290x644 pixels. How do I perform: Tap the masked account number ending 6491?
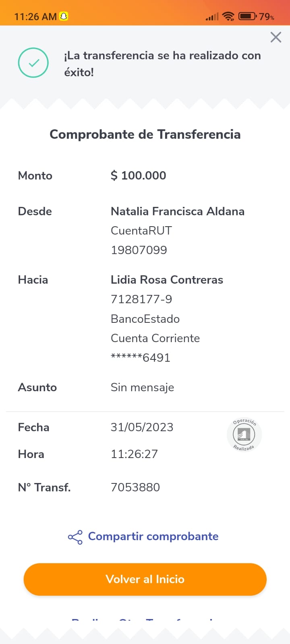pyautogui.click(x=141, y=357)
